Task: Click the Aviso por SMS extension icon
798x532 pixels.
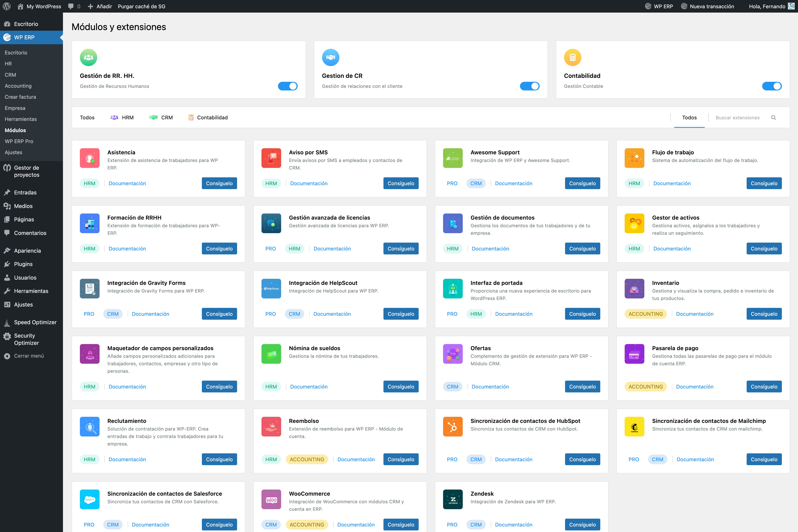Action: point(271,158)
